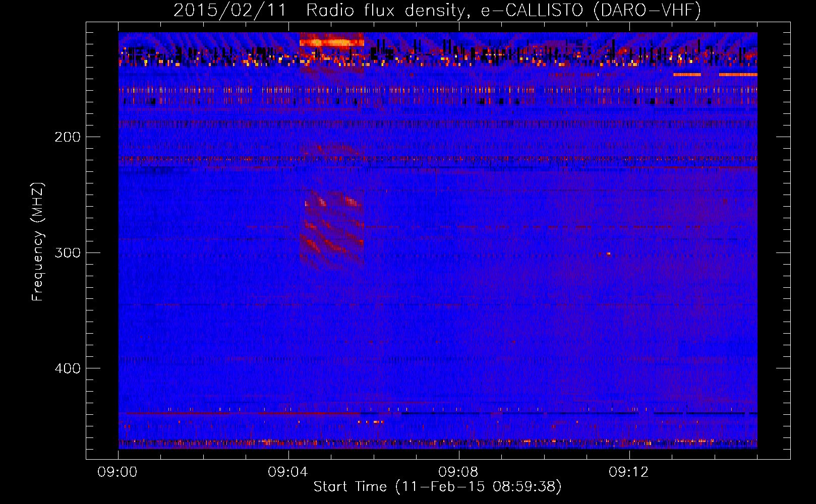
Task: Click the 09:00 time tick label
Action: click(118, 472)
